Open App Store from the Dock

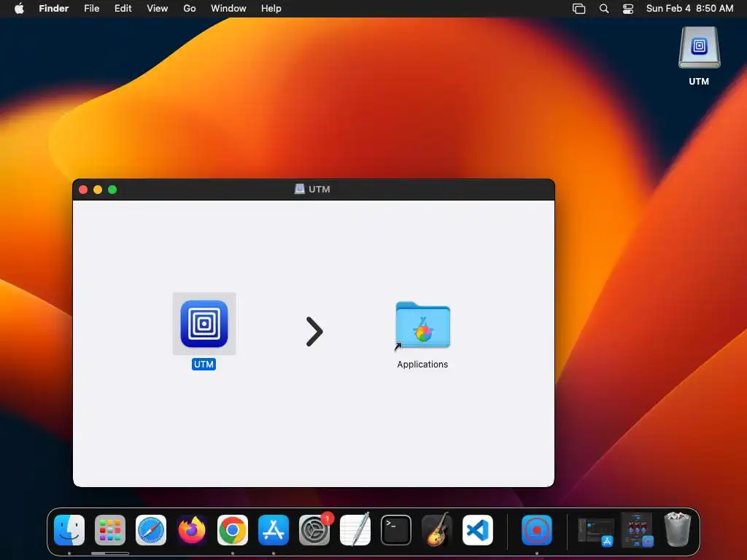click(274, 530)
